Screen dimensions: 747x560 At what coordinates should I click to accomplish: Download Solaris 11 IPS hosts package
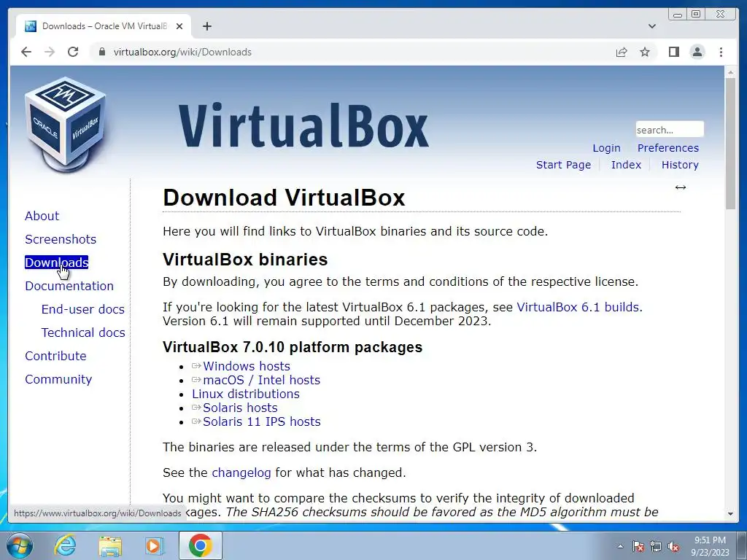click(x=262, y=421)
